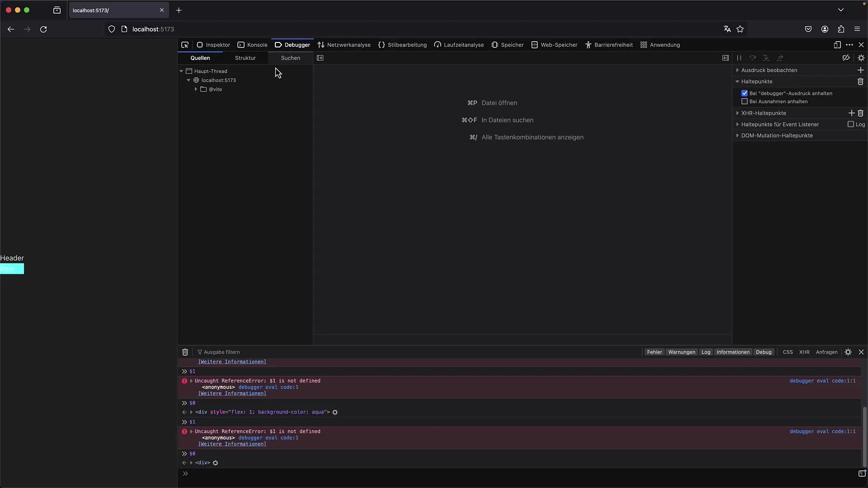Viewport: 868px width, 488px height.
Task: Open console settings gear
Action: 848,352
